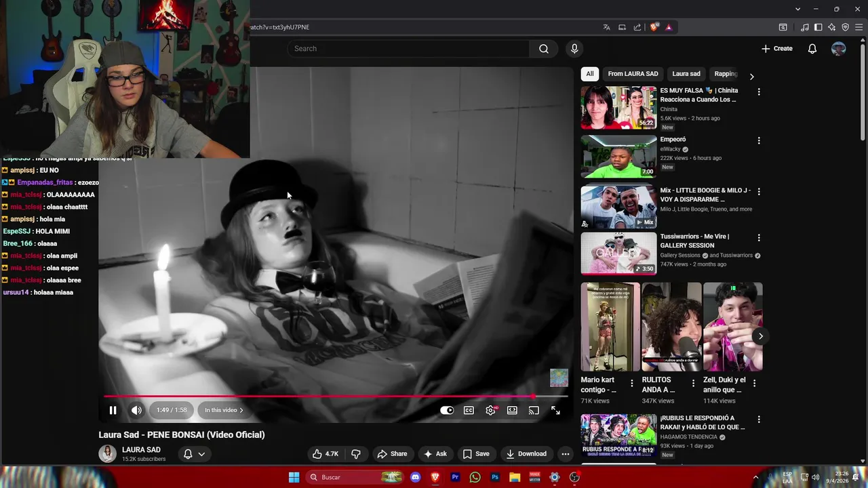Screen dimensions: 868x488
Task: Open the player settings gear
Action: pos(491,410)
